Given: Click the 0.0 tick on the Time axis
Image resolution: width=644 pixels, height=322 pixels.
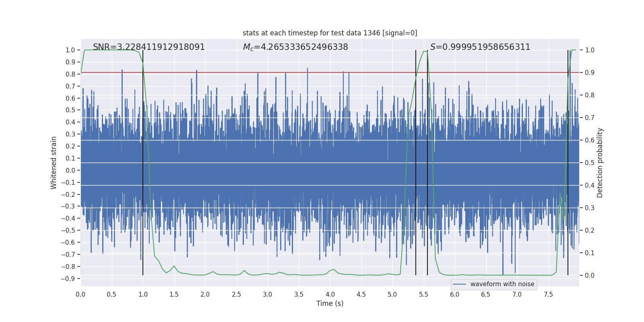Looking at the screenshot, I should pos(80,294).
